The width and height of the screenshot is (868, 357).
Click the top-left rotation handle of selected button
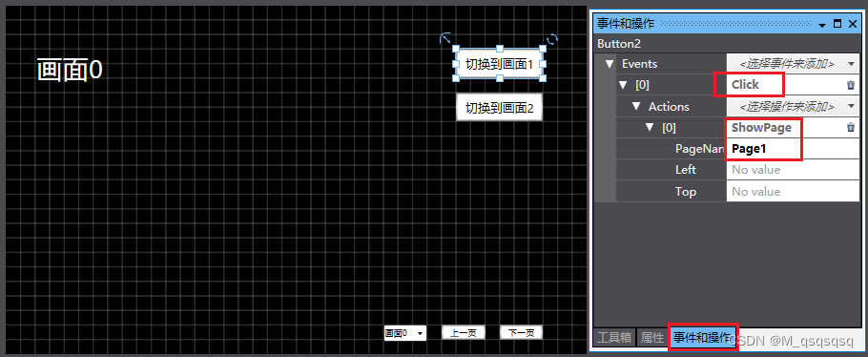[x=445, y=38]
